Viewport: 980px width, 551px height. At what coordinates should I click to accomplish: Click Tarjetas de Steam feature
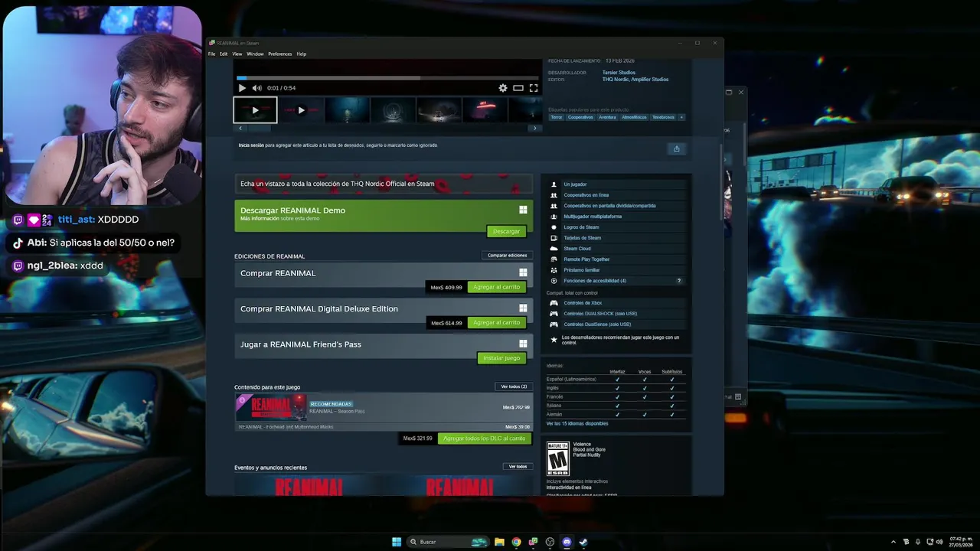582,238
